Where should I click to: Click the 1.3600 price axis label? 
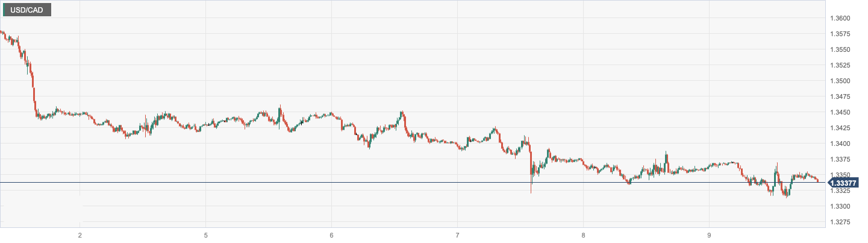[x=840, y=18]
